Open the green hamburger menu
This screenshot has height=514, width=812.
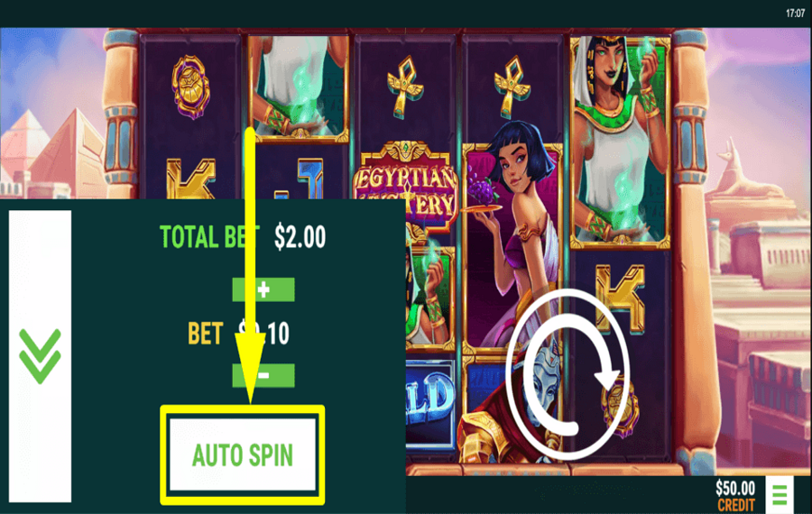pyautogui.click(x=780, y=495)
